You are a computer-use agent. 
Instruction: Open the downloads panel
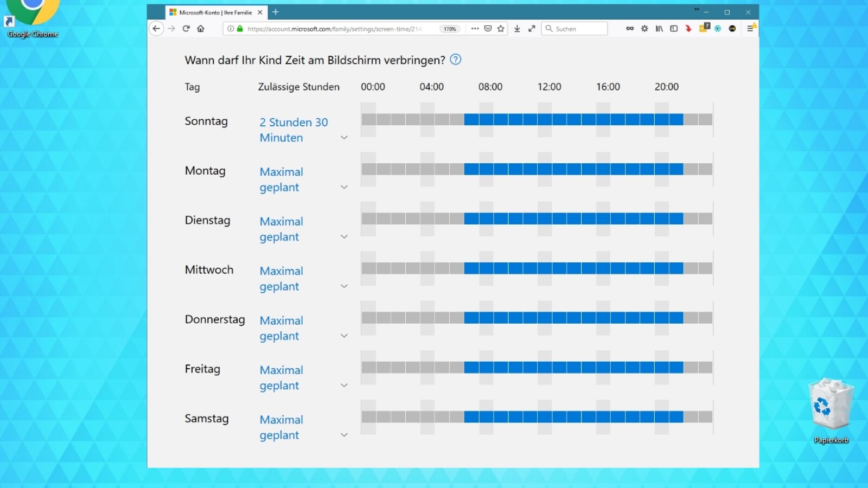coord(517,29)
